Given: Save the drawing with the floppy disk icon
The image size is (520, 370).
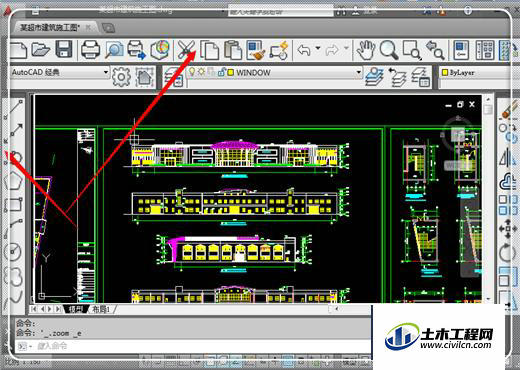Looking at the screenshot, I should coord(64,49).
